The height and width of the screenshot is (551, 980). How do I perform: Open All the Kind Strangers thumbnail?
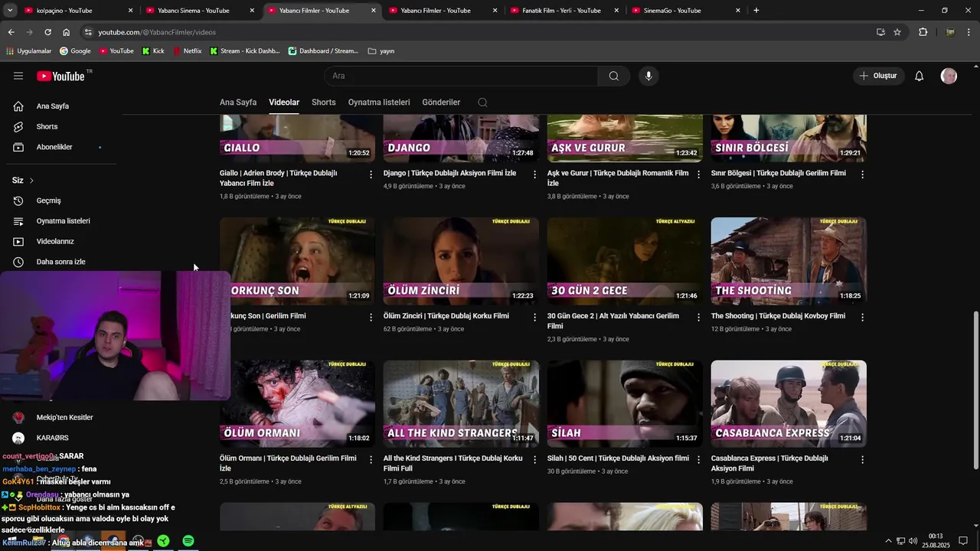tap(461, 404)
